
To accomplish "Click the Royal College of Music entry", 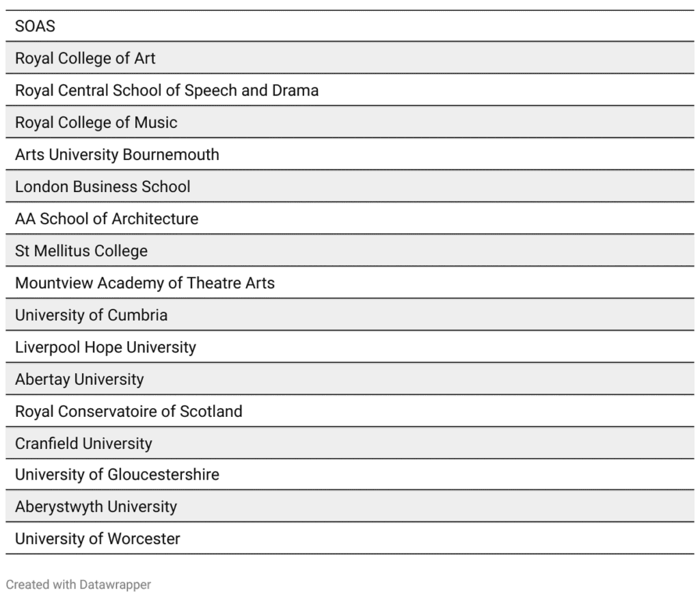I will click(x=349, y=122).
